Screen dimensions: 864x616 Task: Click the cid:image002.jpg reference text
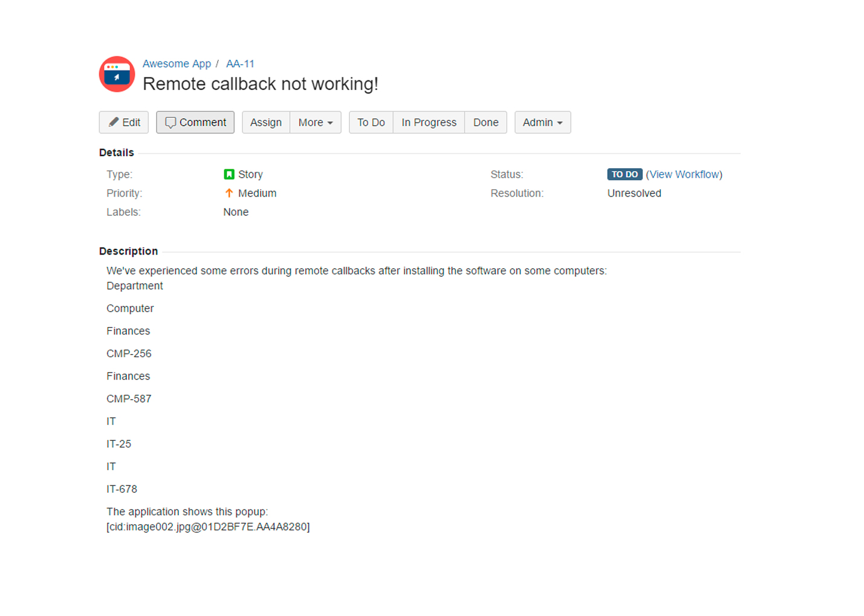click(x=208, y=527)
